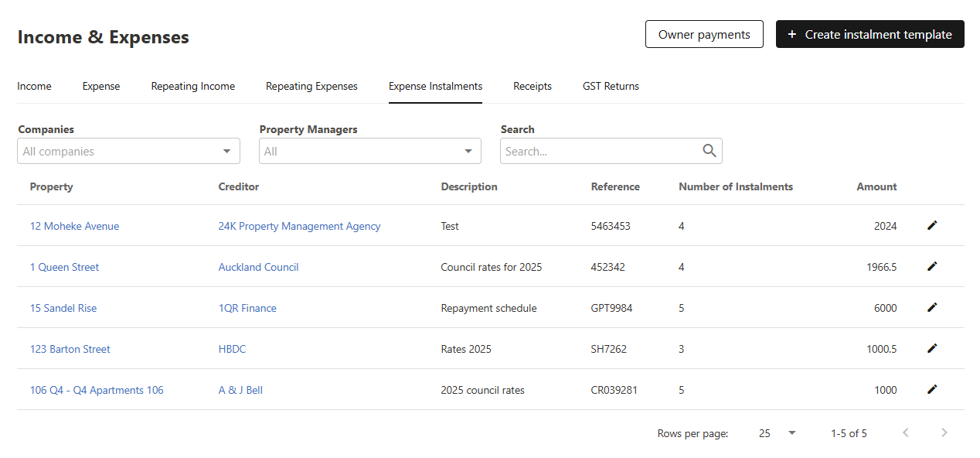Go to next page of results
Viewport: 980px width, 458px height.
click(944, 433)
